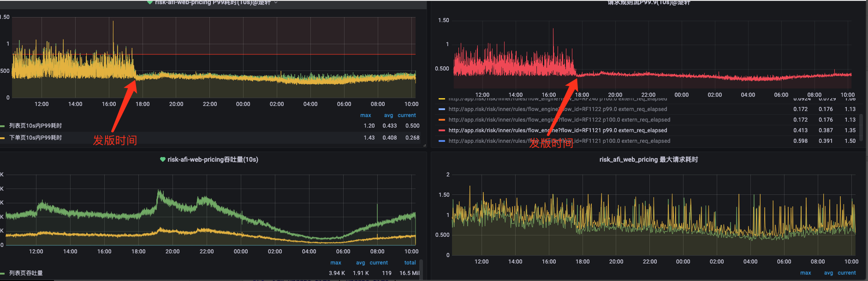Open the P99耗时(10s) panel title dropdown chevron

(276, 2)
